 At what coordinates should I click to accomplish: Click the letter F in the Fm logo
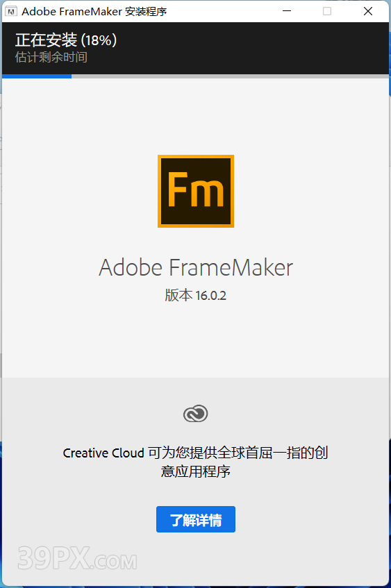(x=178, y=189)
